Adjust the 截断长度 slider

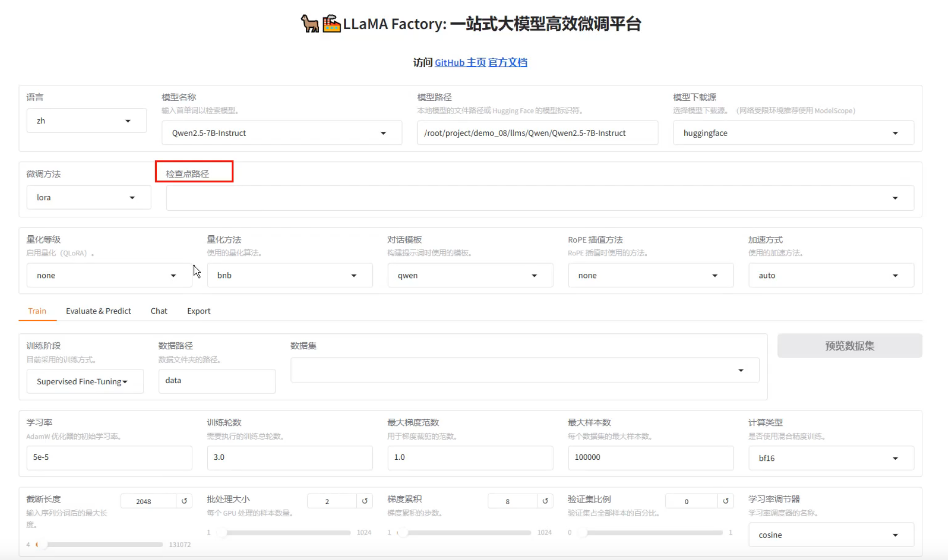click(99, 544)
